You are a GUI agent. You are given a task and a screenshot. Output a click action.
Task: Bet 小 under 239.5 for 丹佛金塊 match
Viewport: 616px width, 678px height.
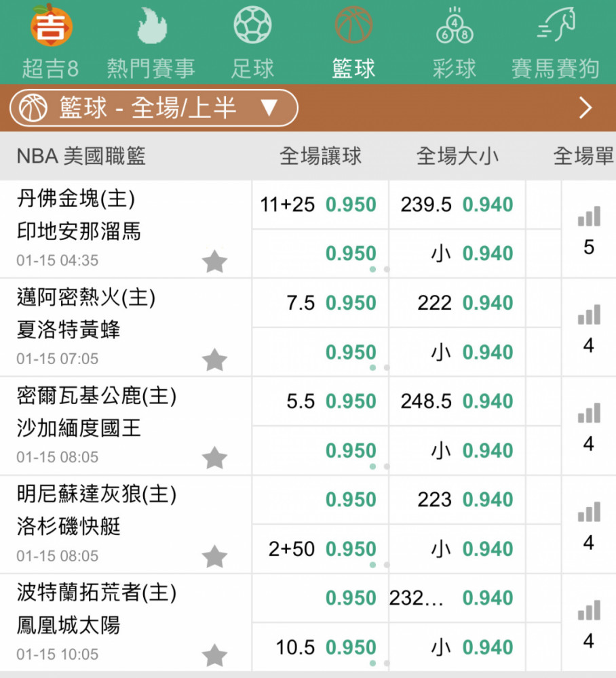tap(457, 254)
